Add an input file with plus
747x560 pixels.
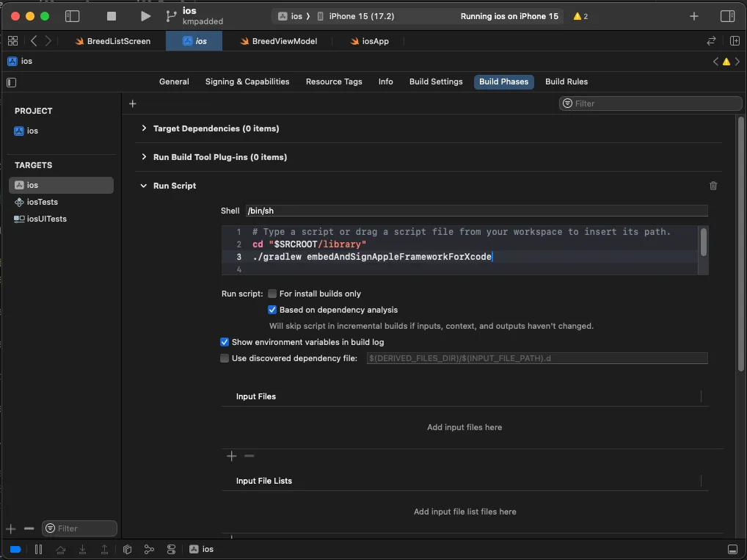point(232,456)
